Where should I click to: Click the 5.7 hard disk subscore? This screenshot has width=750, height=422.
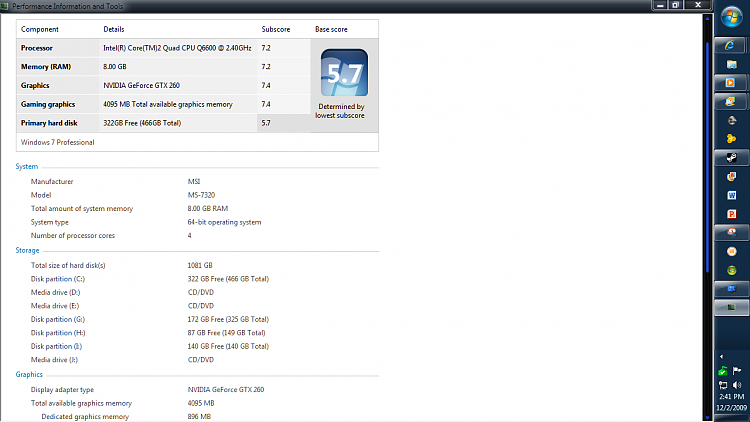point(266,123)
